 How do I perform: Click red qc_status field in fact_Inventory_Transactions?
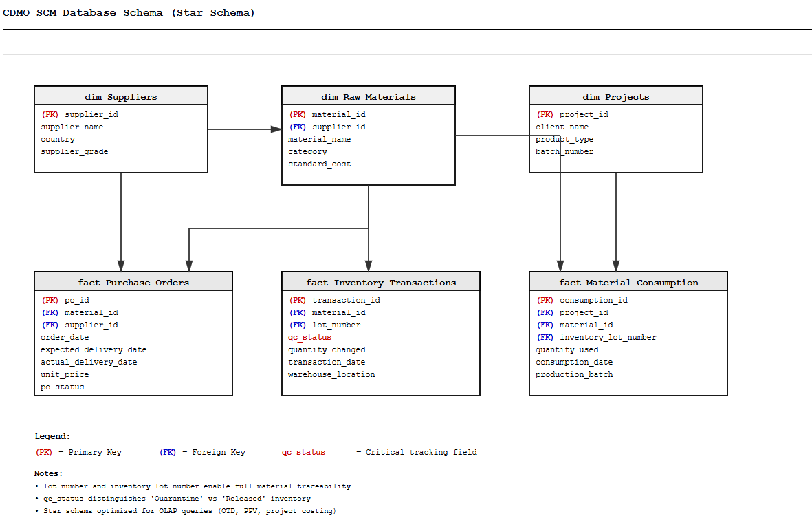(x=309, y=338)
